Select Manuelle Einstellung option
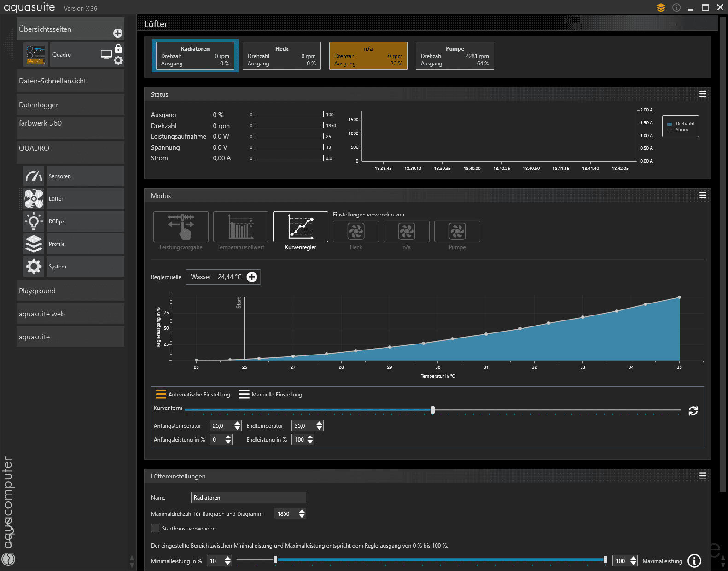728x571 pixels. (x=271, y=395)
